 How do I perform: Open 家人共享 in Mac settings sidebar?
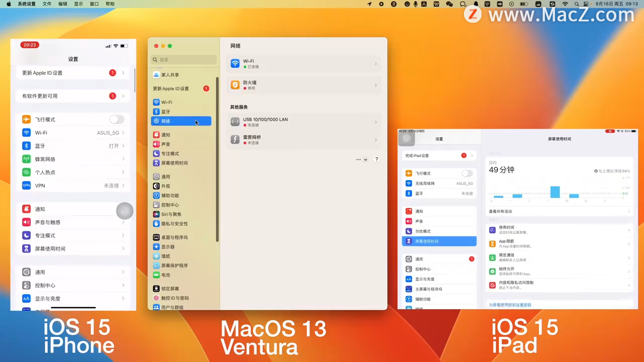point(181,75)
